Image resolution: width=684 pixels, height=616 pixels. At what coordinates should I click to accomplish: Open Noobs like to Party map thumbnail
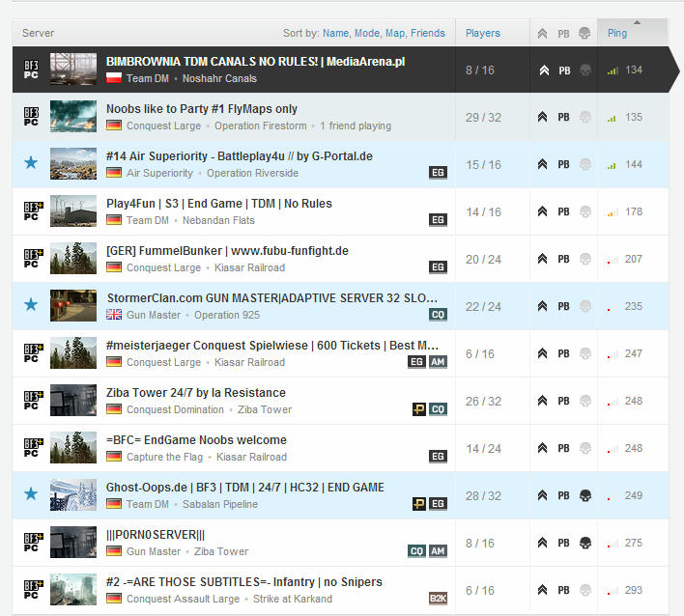(73, 117)
